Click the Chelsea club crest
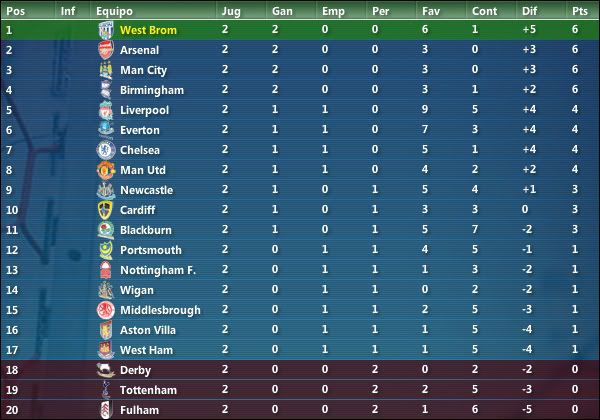The height and width of the screenshot is (420, 600). [106, 150]
